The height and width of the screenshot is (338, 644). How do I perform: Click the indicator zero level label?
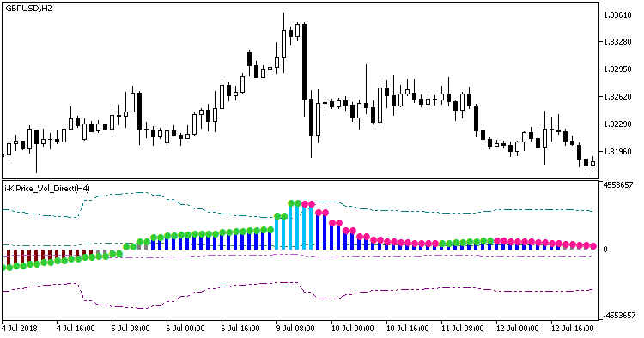pos(605,250)
